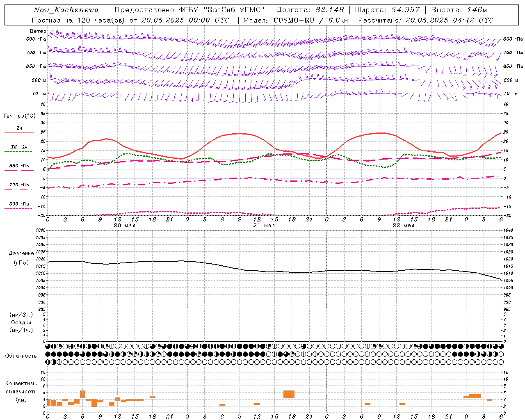
Task: Click the tallest orange convective bar on 20 мая
Action: pyautogui.click(x=82, y=394)
